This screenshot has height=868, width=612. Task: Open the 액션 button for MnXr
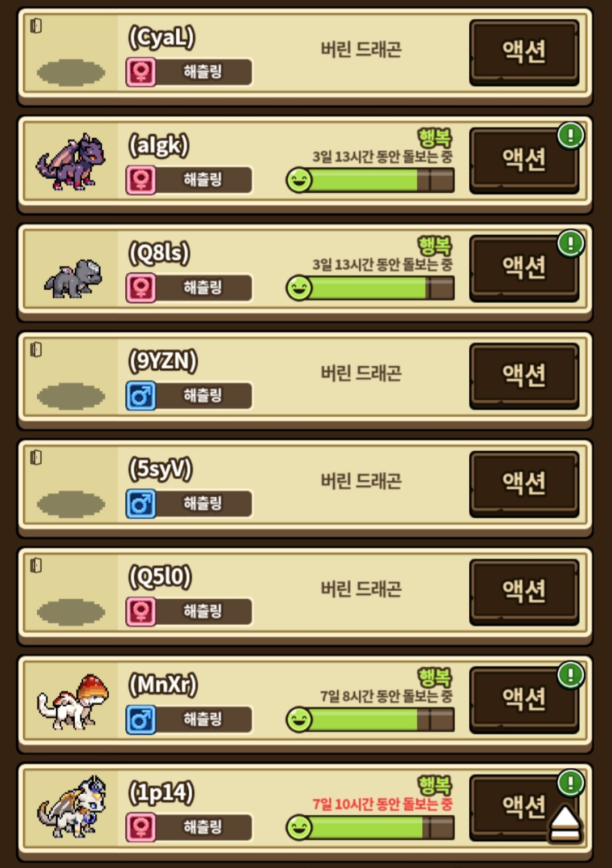(524, 700)
